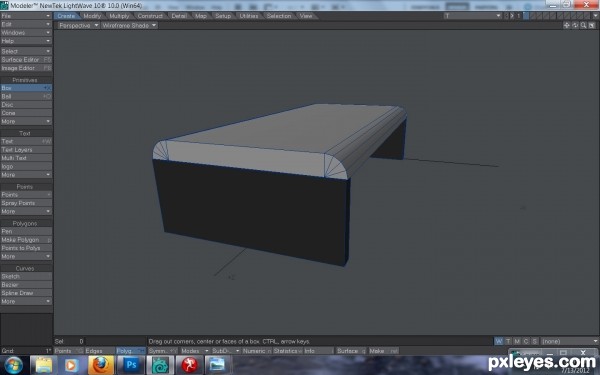Image resolution: width=600 pixels, height=375 pixels.
Task: Open the Statistics panel button
Action: [x=287, y=351]
